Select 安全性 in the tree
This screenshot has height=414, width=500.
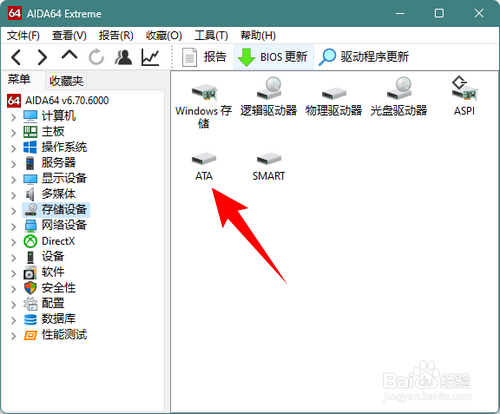(x=49, y=288)
